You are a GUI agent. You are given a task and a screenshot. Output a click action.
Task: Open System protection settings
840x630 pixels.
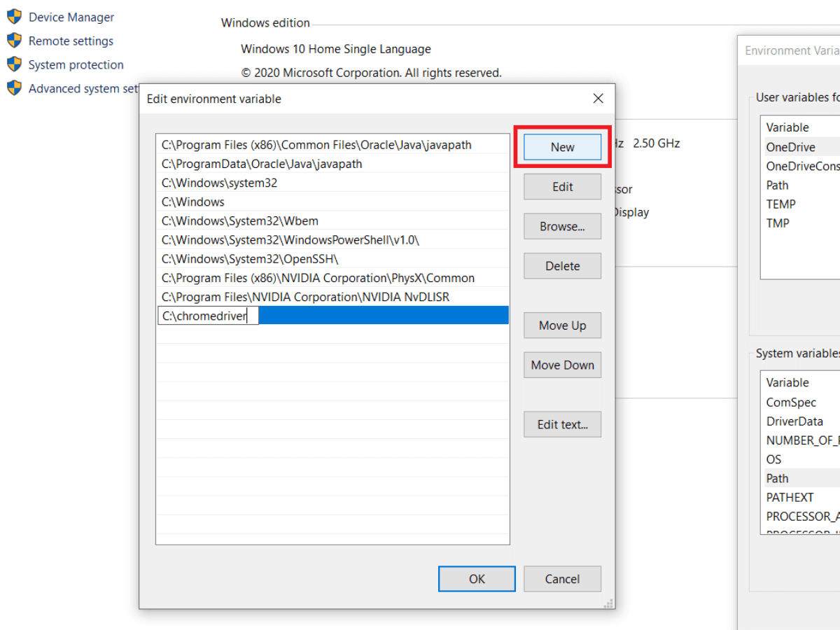pyautogui.click(x=75, y=64)
